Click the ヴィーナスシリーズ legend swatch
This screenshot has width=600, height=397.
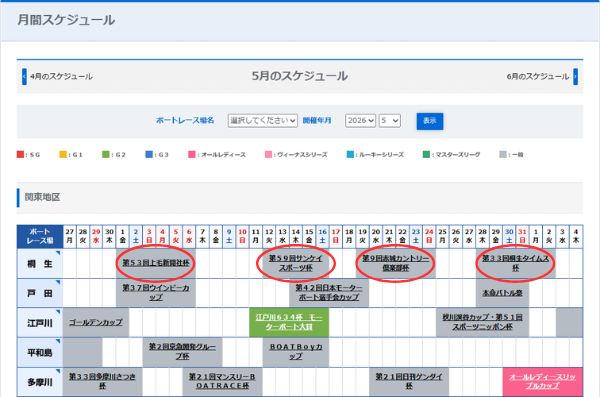click(268, 154)
